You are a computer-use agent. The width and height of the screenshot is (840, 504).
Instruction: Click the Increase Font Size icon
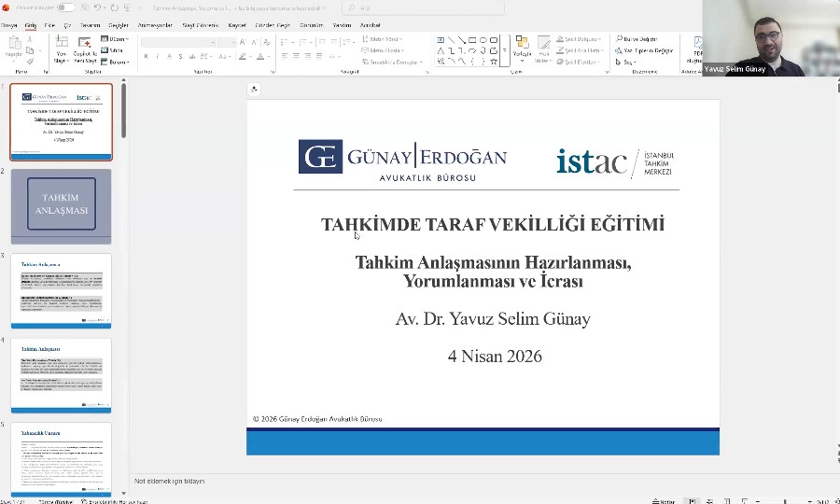click(x=243, y=42)
